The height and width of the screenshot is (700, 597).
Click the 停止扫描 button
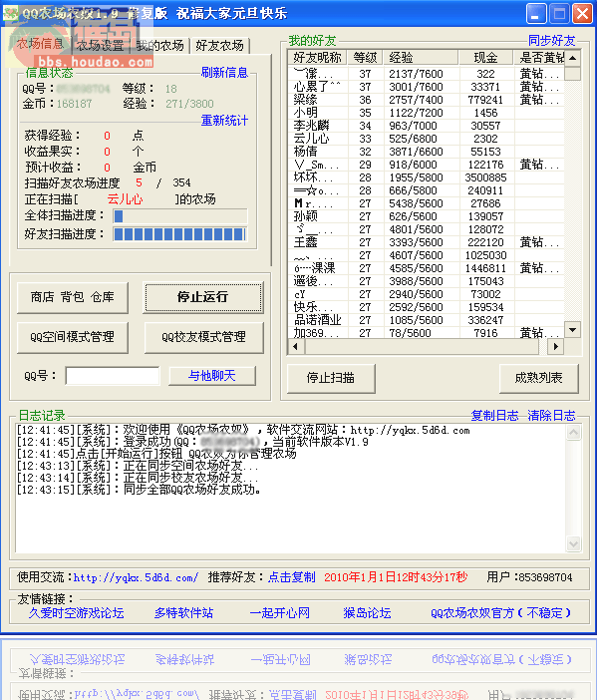pos(331,378)
